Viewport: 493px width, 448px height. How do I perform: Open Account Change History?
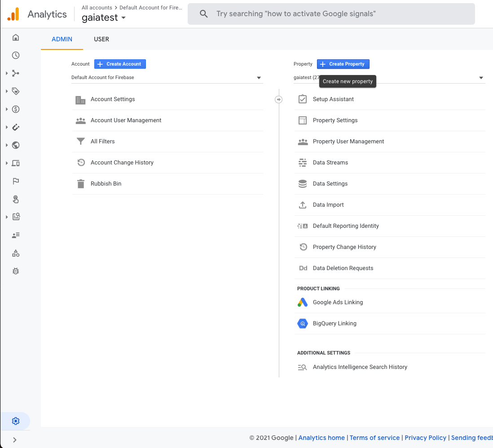(167, 163)
